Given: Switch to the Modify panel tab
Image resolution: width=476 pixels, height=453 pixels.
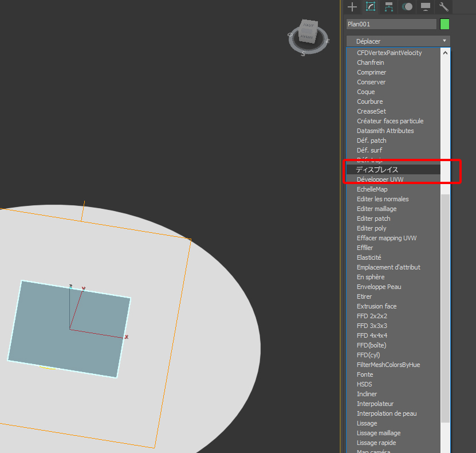Looking at the screenshot, I should [x=371, y=7].
